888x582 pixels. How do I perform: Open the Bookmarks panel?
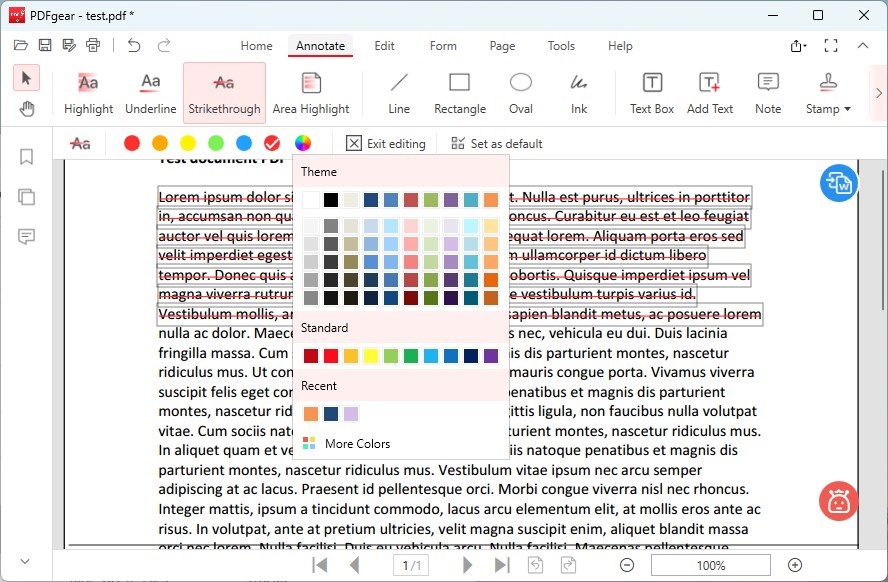click(x=26, y=156)
